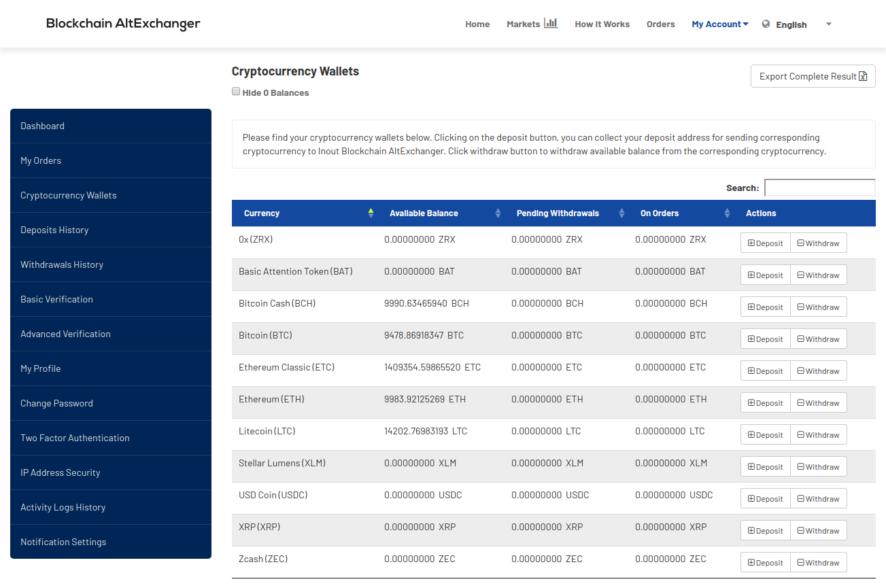This screenshot has width=886, height=588.
Task: Click the sort arrows on the Currency column
Action: point(371,213)
